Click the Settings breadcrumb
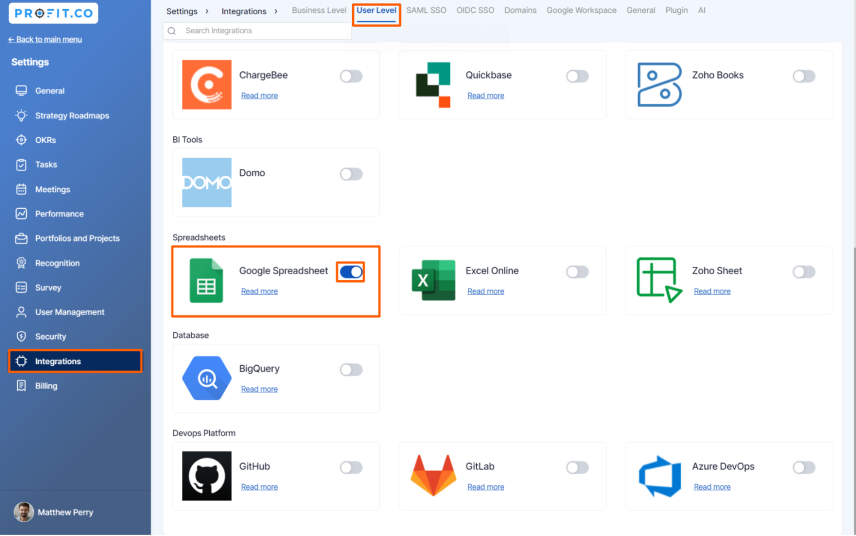 pos(182,11)
